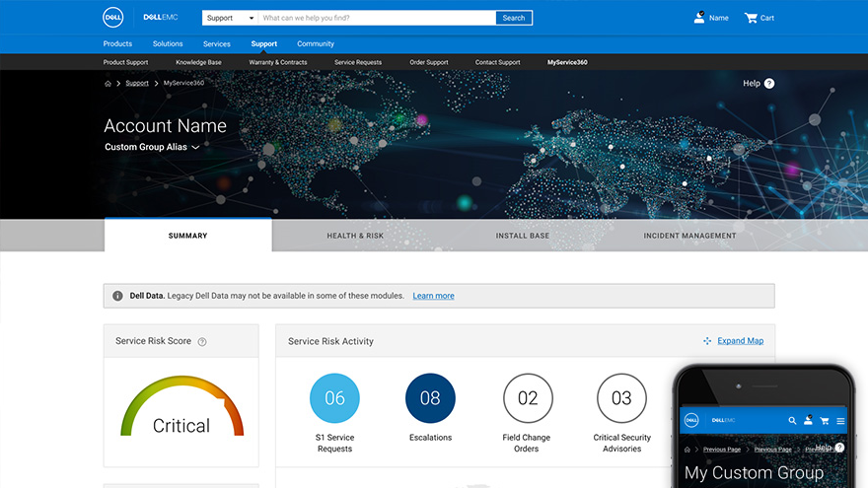Viewport: 868px width, 488px height.
Task: Select the 02 Field Change Orders circle
Action: click(x=528, y=398)
